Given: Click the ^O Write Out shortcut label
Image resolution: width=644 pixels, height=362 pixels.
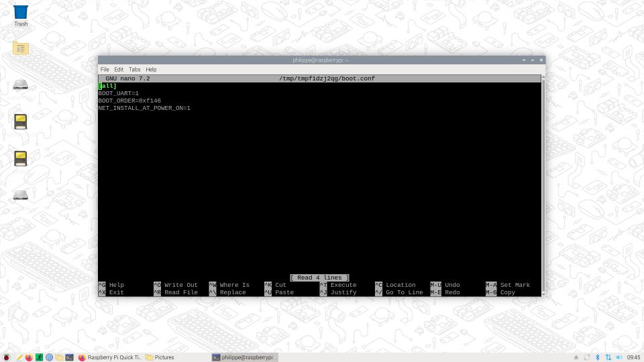Looking at the screenshot, I should tap(176, 285).
